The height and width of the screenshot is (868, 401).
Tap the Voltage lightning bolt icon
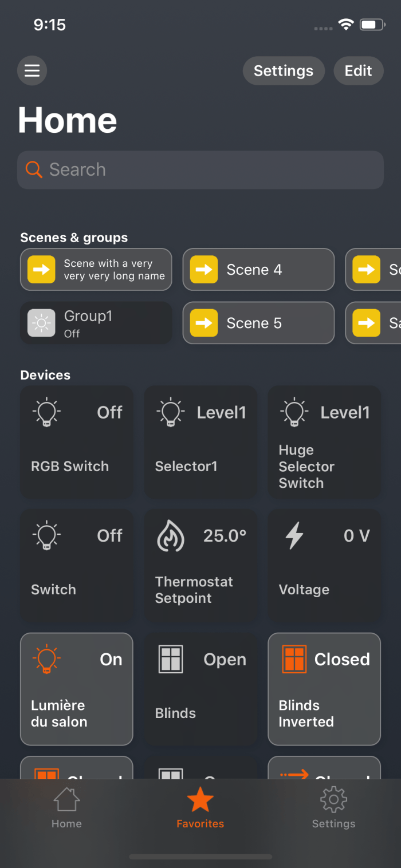coord(294,536)
